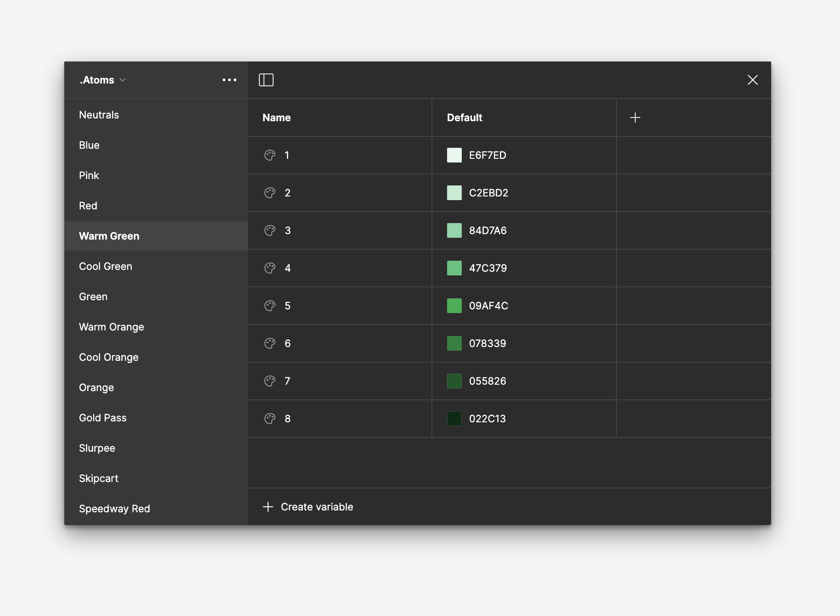Switch to the Pink group
The image size is (840, 616).
pos(156,175)
